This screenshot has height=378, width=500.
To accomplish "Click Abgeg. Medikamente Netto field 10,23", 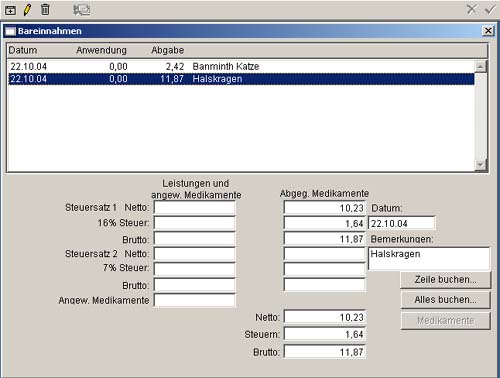I will tap(325, 207).
